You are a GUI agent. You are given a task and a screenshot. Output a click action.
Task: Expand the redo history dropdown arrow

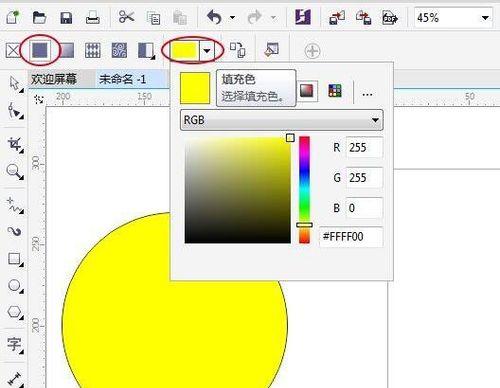point(273,17)
